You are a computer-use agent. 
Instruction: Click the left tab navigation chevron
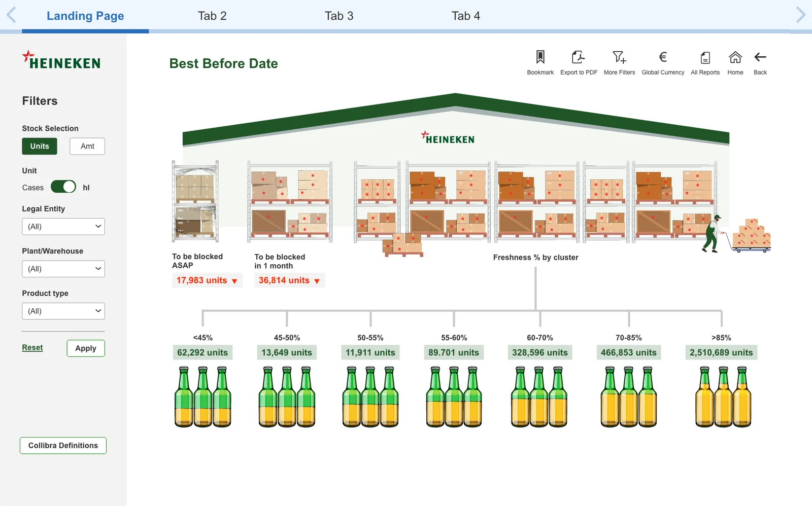[x=11, y=15]
